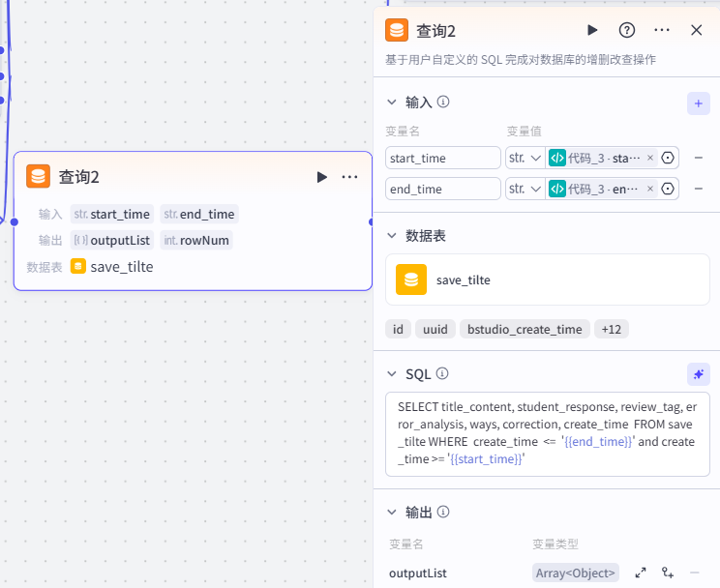This screenshot has height=588, width=720.
Task: Click the bstudio_create_time field tag
Action: (525, 329)
